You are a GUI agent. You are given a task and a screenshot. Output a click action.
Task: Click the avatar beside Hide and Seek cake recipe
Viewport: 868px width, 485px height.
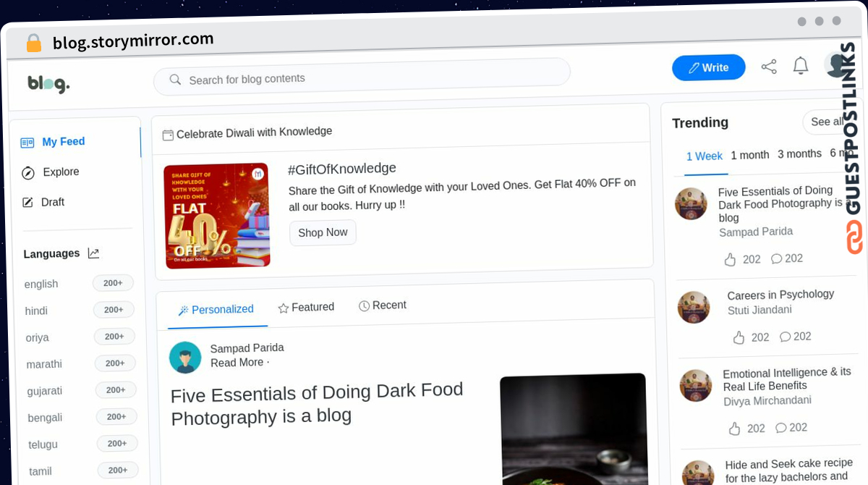point(698,474)
